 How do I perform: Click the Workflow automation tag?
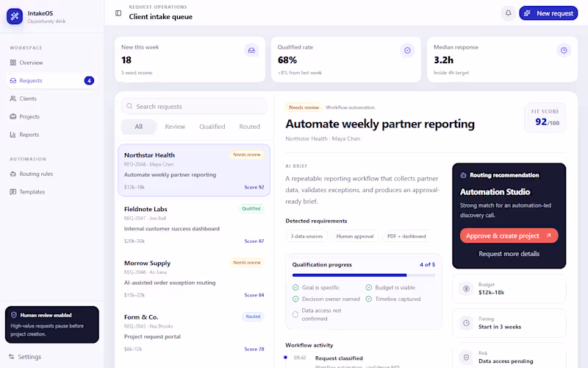click(350, 107)
